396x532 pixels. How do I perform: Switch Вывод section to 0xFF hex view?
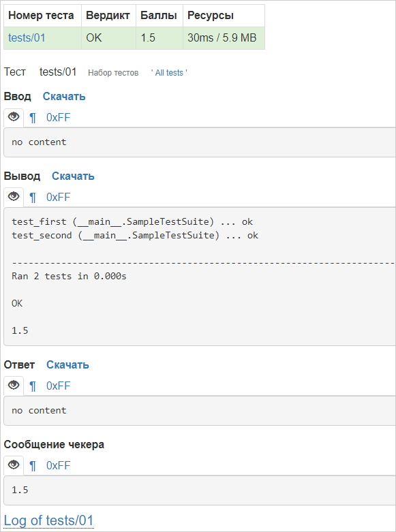(58, 197)
